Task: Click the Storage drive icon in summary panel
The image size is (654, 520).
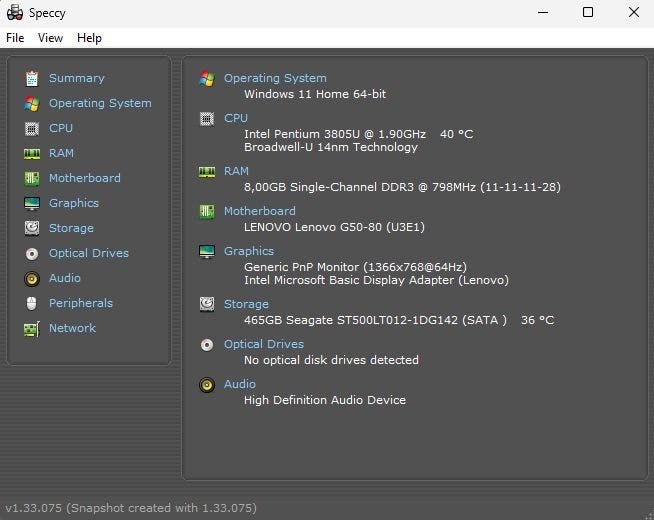Action: point(207,304)
